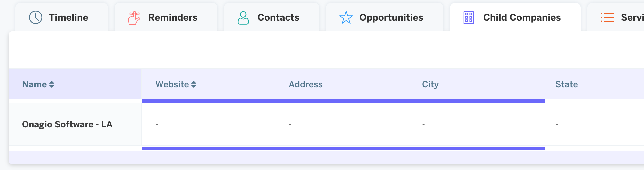Viewport: 644px width, 170px height.
Task: Open the Reminders tab
Action: point(166,17)
